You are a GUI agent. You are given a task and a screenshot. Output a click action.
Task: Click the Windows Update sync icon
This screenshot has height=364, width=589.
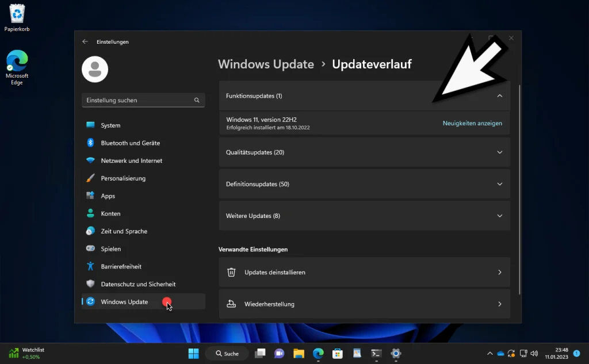(x=90, y=302)
